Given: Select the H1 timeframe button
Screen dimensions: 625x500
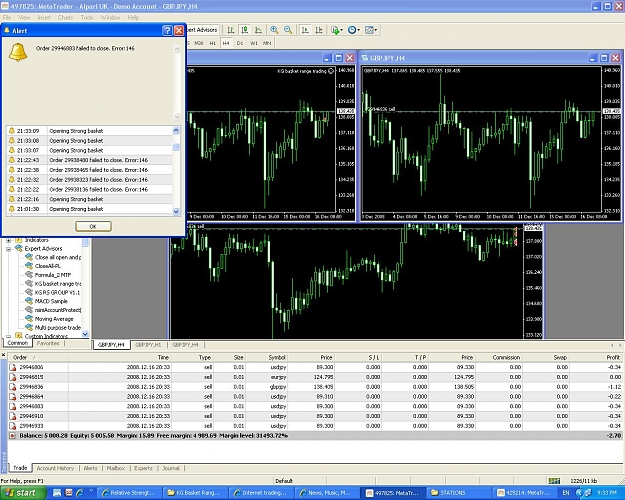Looking at the screenshot, I should (x=212, y=43).
